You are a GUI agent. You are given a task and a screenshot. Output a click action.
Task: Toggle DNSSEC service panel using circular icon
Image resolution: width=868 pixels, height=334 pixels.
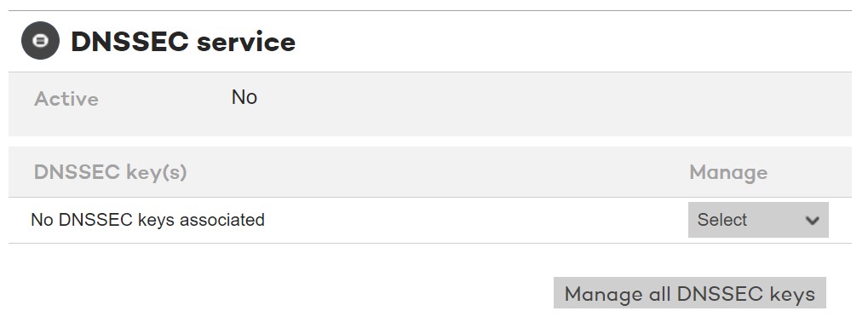40,40
